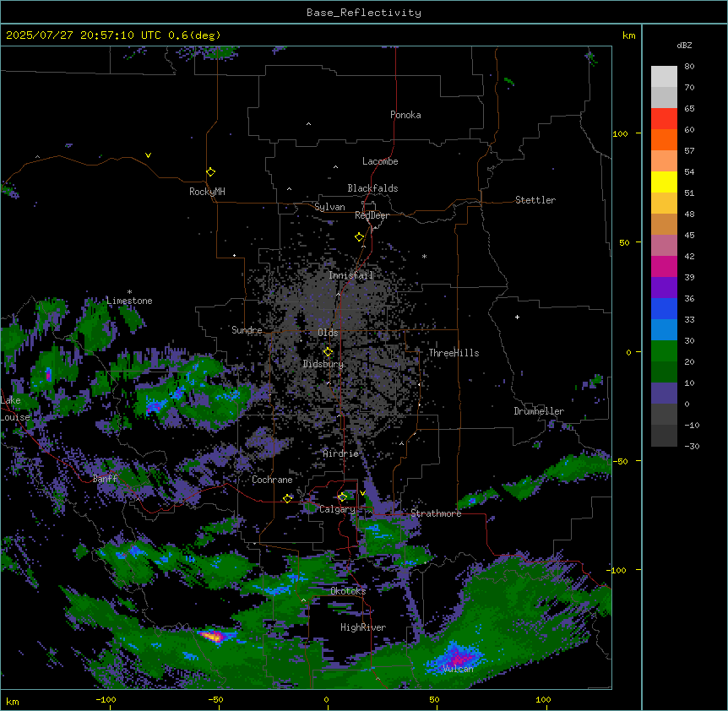The width and height of the screenshot is (728, 711).
Task: Click the Strathmore label
Action: 436,513
